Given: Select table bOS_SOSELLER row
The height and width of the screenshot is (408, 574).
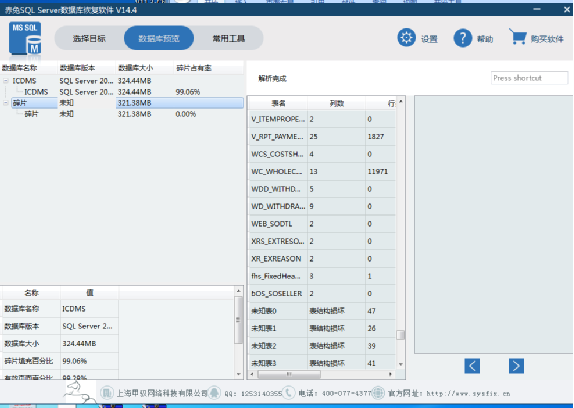Looking at the screenshot, I should coord(322,293).
